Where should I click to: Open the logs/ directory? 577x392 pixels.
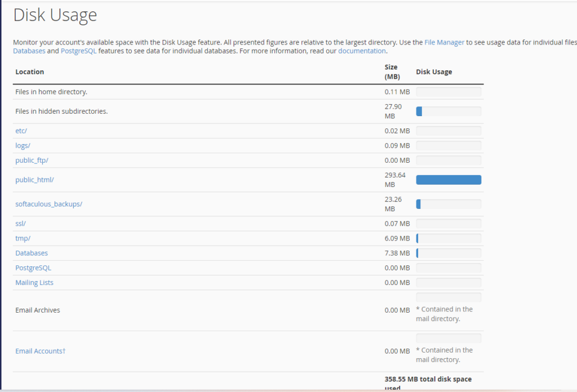22,145
